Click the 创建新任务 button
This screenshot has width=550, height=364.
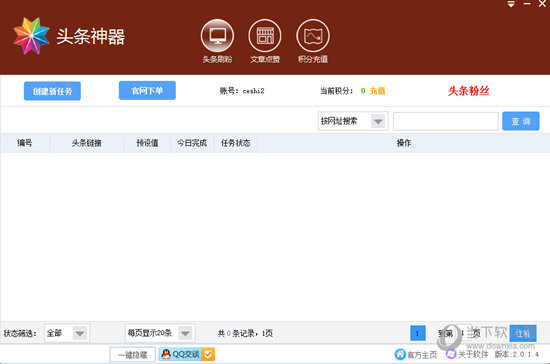click(52, 91)
